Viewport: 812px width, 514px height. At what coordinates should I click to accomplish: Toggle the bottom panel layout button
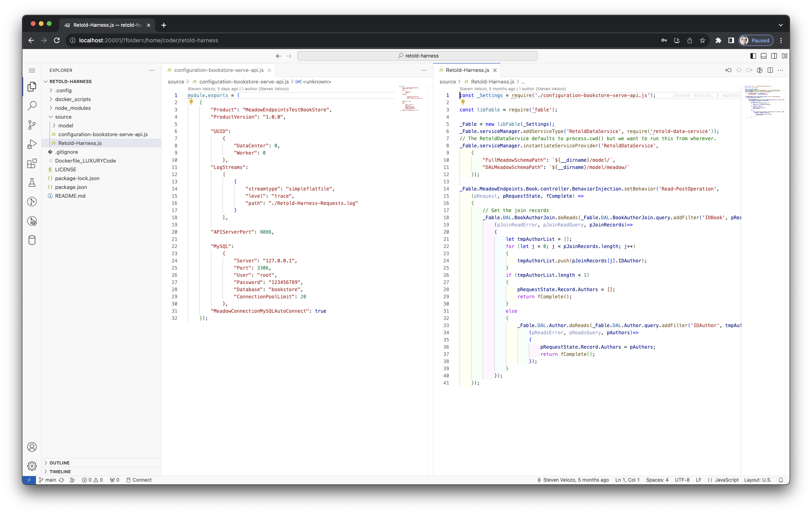click(x=764, y=56)
